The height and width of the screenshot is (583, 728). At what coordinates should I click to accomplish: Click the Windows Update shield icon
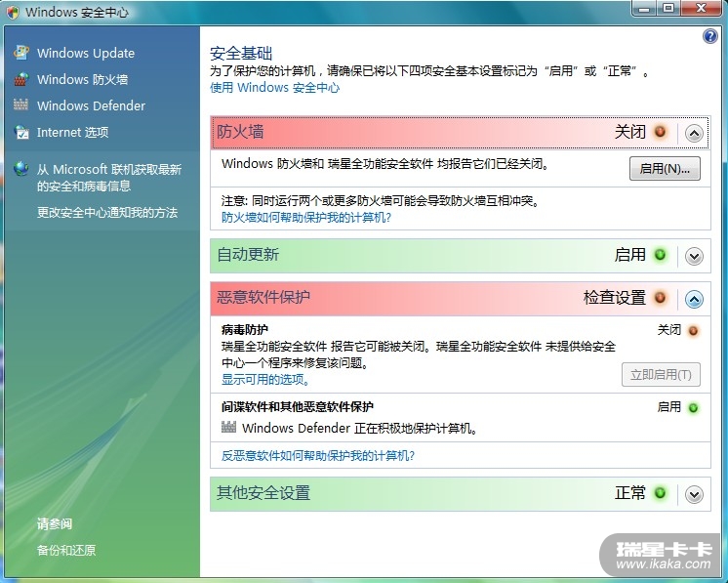click(20, 53)
